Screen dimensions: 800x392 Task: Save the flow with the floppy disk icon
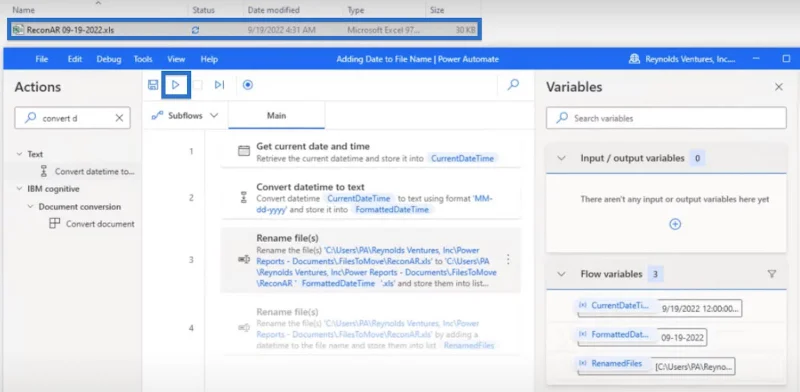click(153, 85)
